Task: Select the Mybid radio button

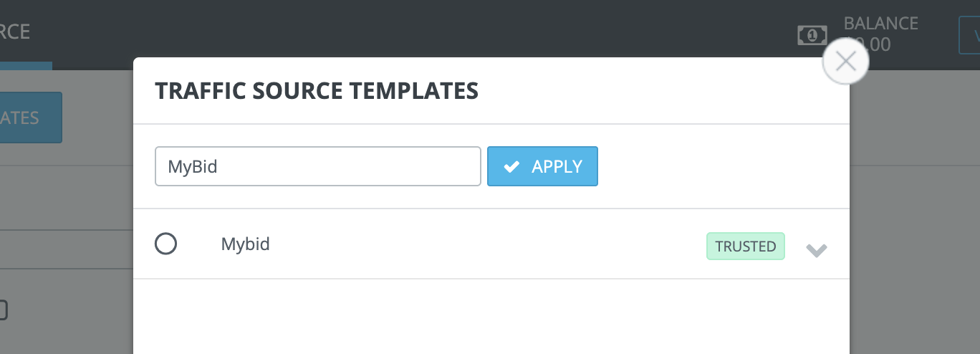Action: (165, 244)
